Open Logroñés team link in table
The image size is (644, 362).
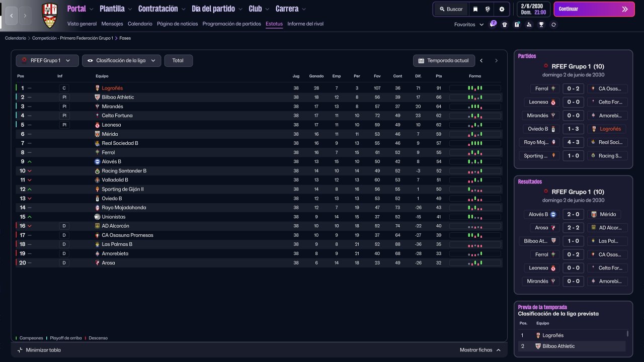(x=112, y=88)
